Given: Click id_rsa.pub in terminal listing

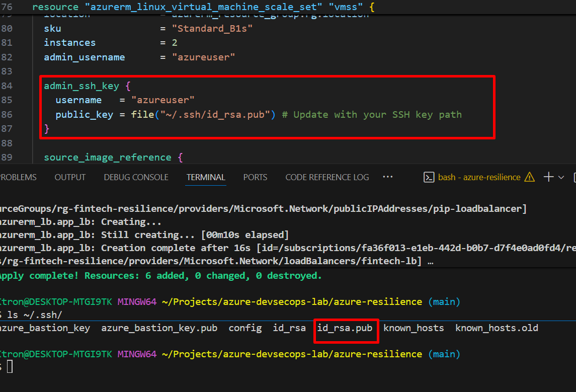Looking at the screenshot, I should pos(345,328).
